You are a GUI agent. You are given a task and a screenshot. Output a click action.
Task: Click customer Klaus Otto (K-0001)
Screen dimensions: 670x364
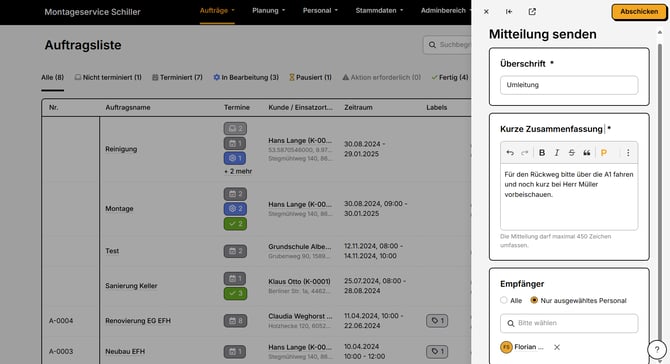coord(299,282)
